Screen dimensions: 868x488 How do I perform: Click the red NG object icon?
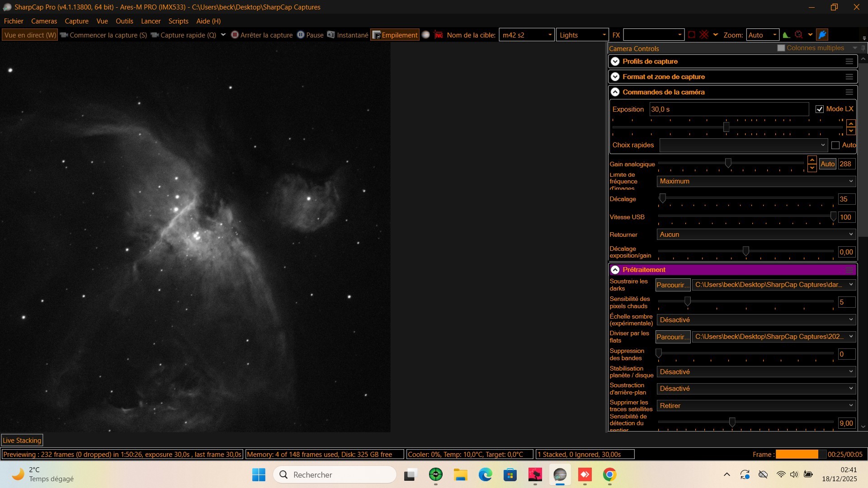pos(438,35)
